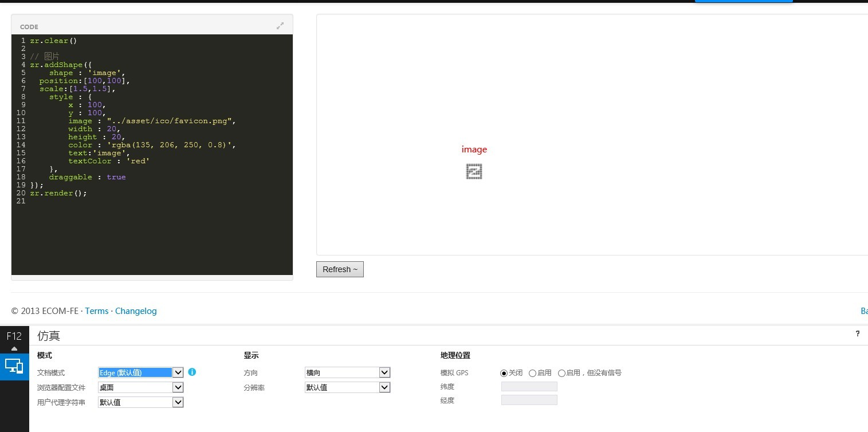Screen dimensions: 868x432
Task: Select the emulation device icon in sidebar
Action: pos(14,366)
